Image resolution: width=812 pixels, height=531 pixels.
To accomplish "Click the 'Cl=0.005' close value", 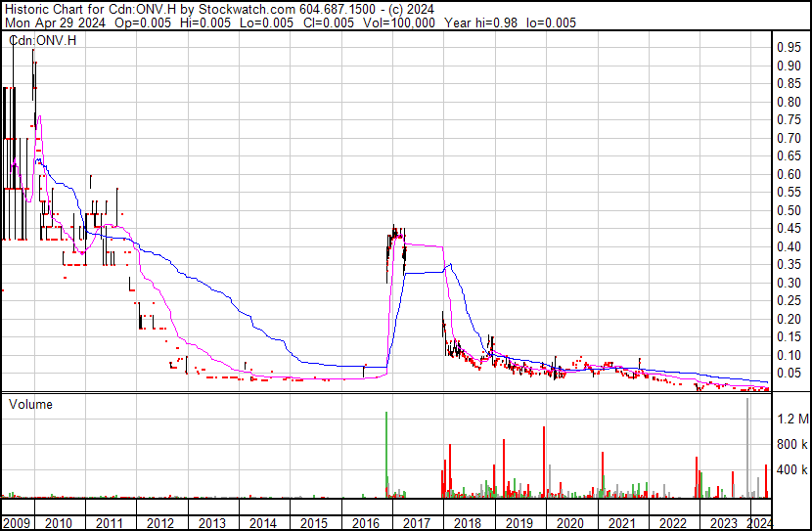I will [x=329, y=22].
